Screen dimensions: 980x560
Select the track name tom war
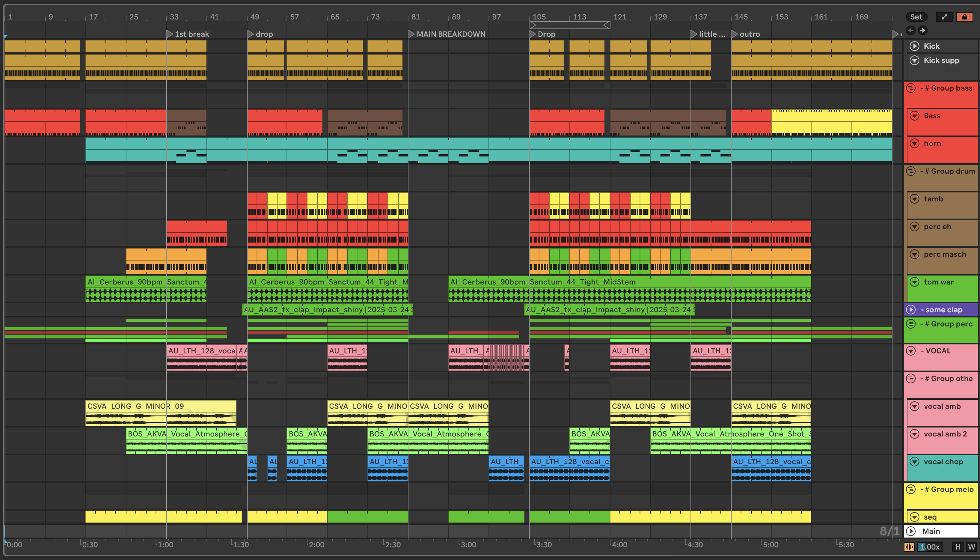(938, 282)
